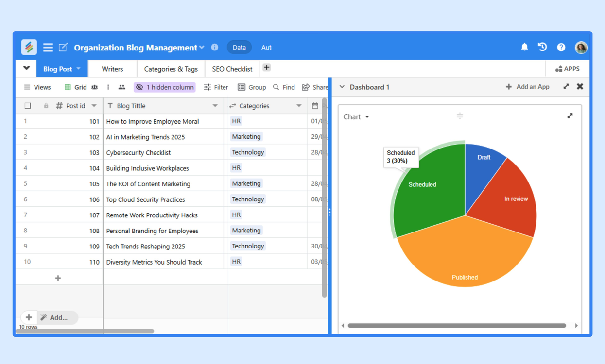Switch to the Automation tab in the header
605x364 pixels.
point(266,47)
